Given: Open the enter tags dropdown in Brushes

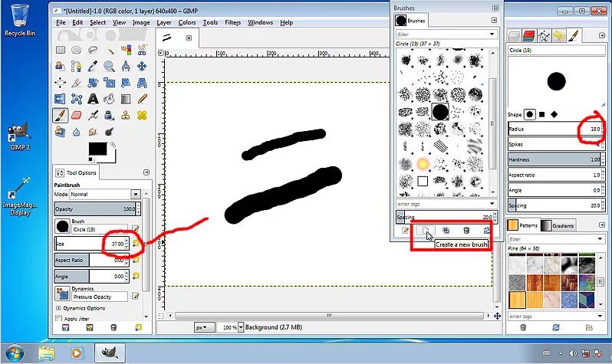Looking at the screenshot, I should tap(492, 204).
